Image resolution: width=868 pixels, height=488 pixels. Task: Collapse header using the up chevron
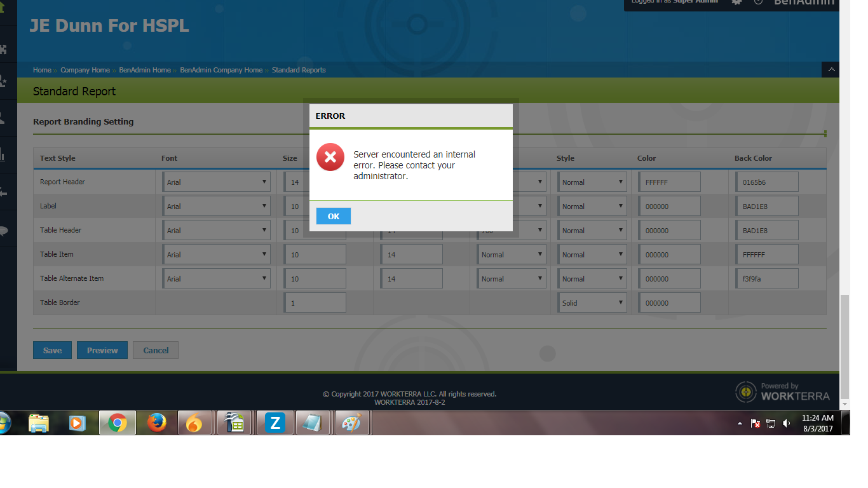point(831,69)
